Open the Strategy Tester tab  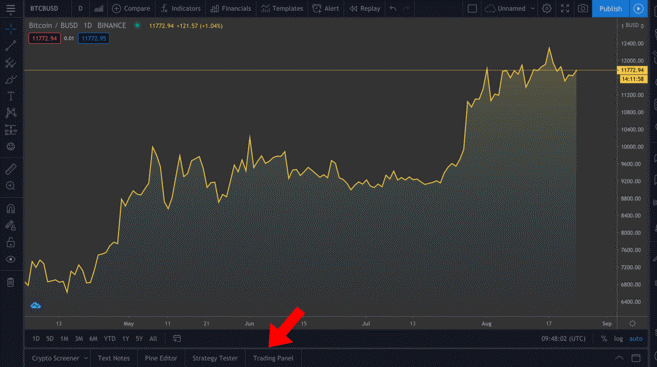coord(215,358)
